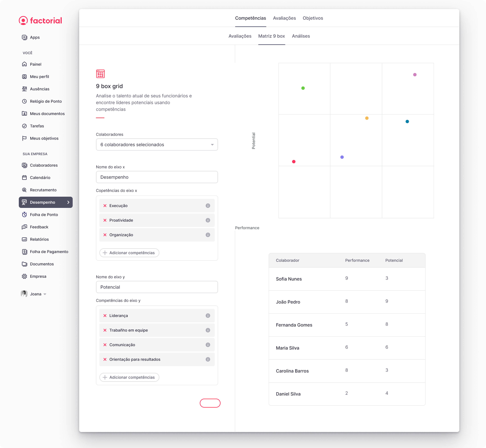Select Maria Silva table row
The width and height of the screenshot is (486, 448).
(347, 348)
